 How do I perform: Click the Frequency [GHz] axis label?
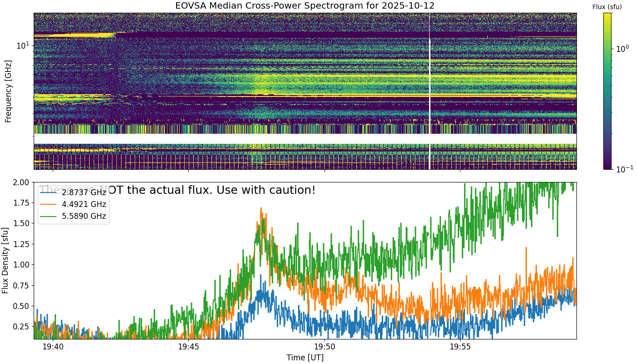(8, 91)
